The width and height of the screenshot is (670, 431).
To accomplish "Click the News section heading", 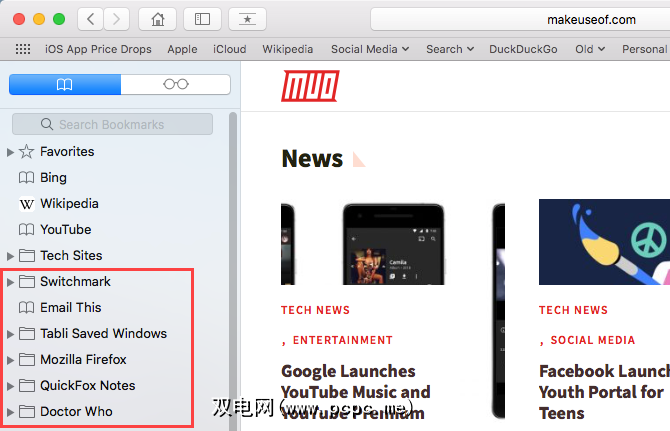I will 312,158.
